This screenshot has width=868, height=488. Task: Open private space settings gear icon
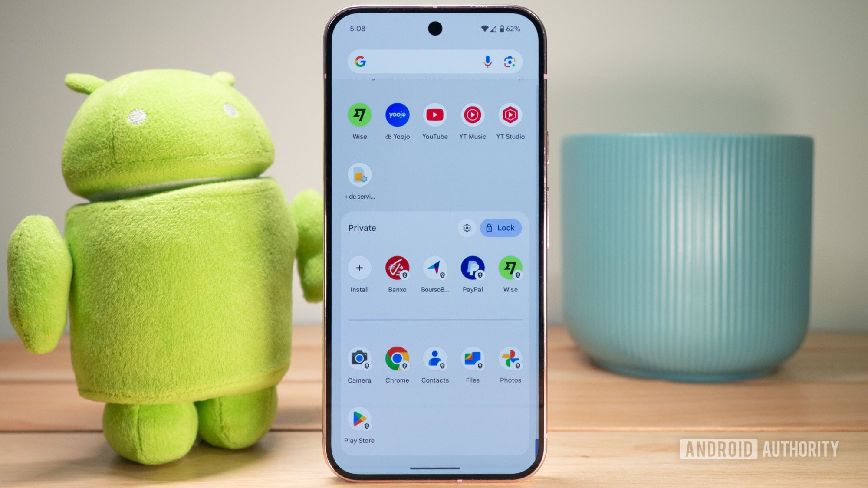pos(466,228)
